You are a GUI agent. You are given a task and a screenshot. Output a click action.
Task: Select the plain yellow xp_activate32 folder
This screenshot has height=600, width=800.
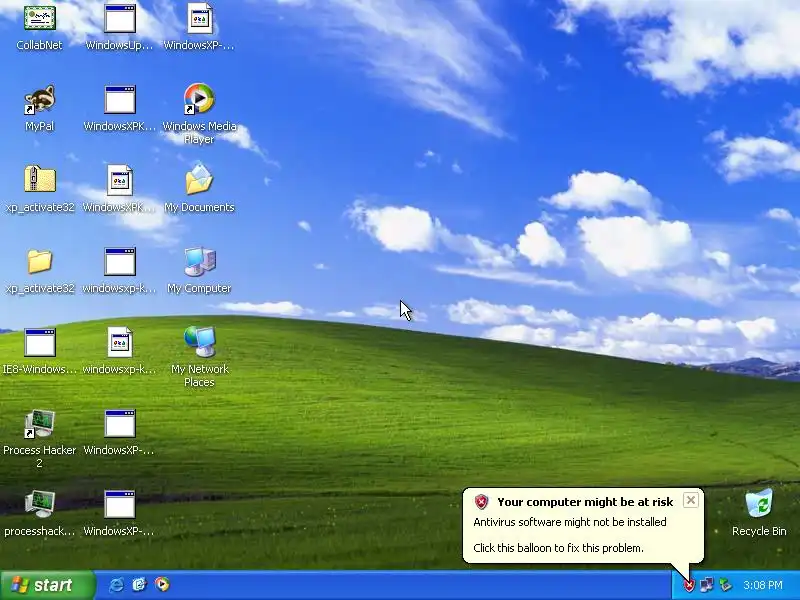(x=39, y=261)
